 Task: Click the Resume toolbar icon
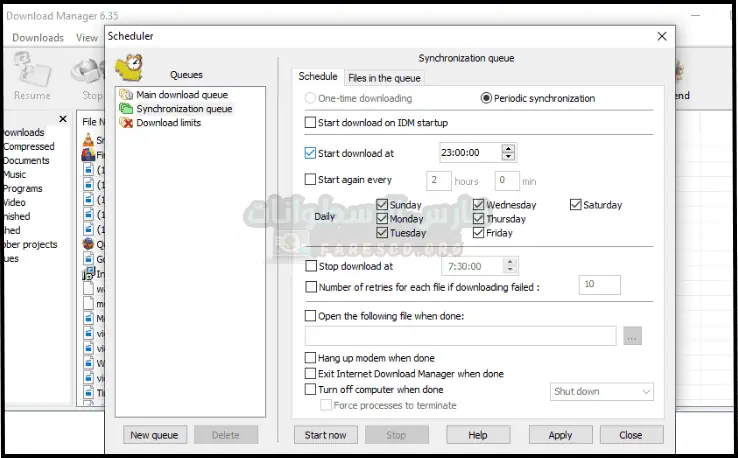point(32,75)
